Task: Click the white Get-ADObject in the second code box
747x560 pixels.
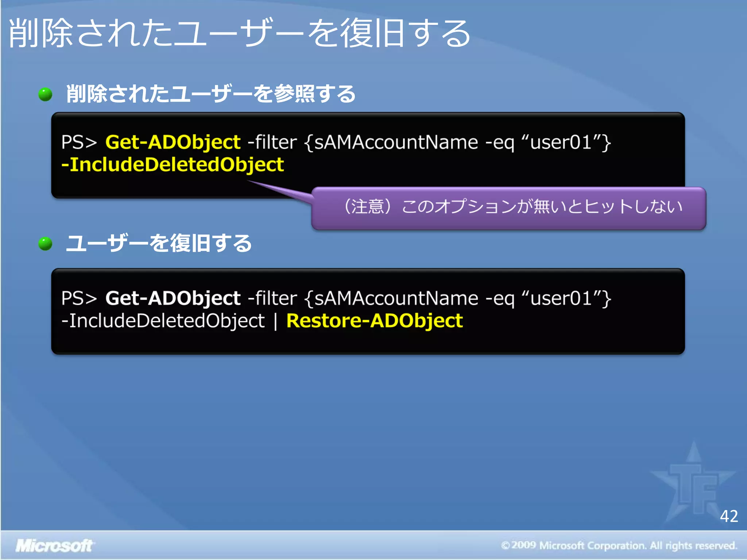Action: [173, 298]
